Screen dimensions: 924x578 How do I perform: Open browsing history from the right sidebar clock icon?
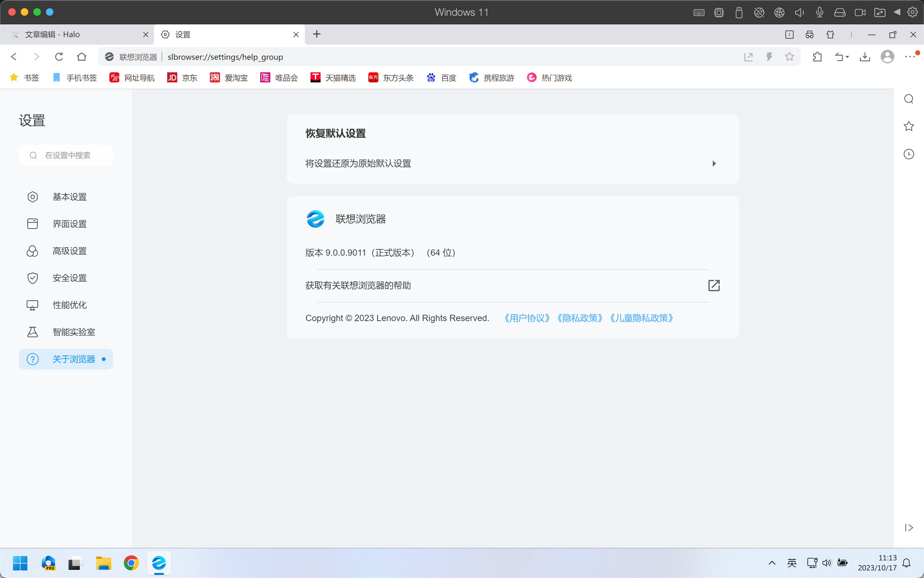pyautogui.click(x=909, y=154)
